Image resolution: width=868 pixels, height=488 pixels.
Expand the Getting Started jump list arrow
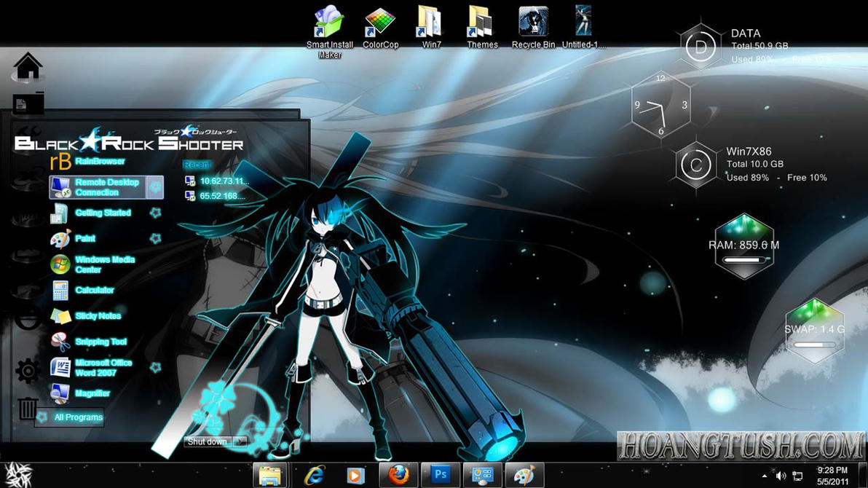tap(156, 213)
